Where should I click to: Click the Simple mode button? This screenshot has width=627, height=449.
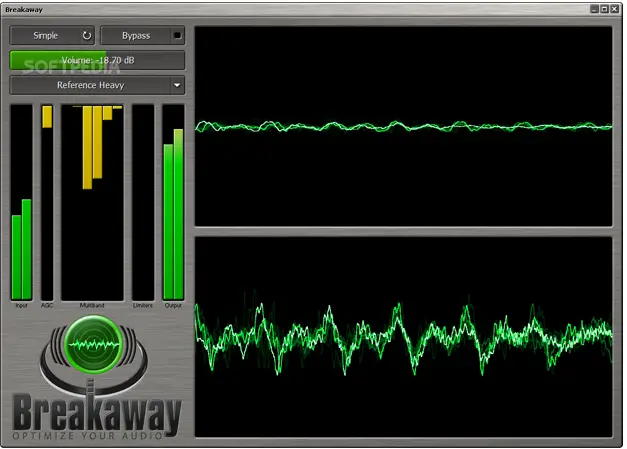[x=52, y=36]
